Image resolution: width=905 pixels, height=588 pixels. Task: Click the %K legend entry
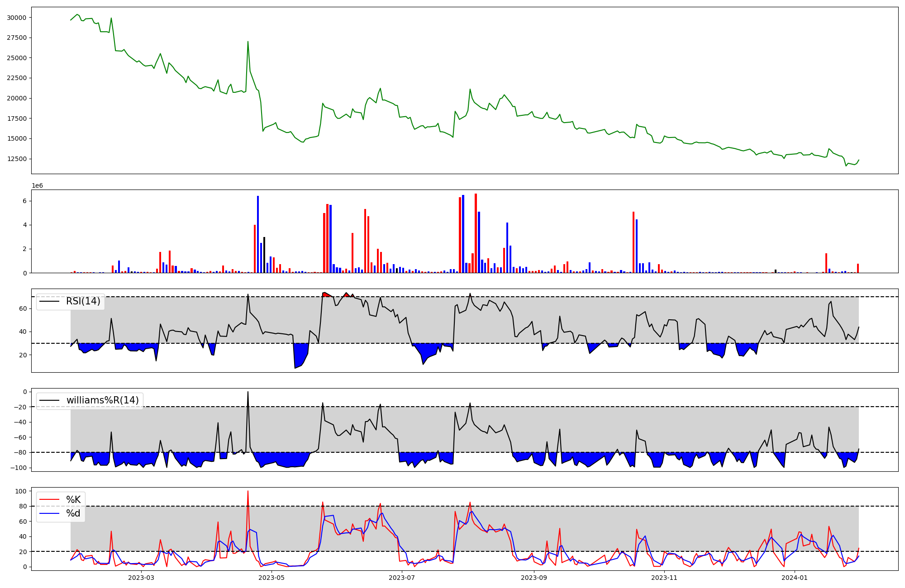73,499
